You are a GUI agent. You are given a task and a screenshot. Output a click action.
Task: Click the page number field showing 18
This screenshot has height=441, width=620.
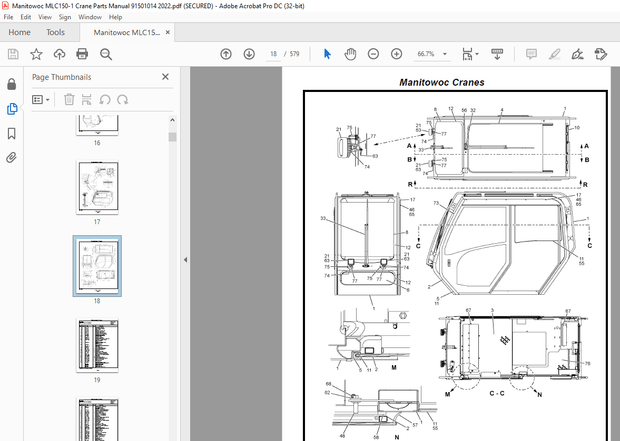273,54
